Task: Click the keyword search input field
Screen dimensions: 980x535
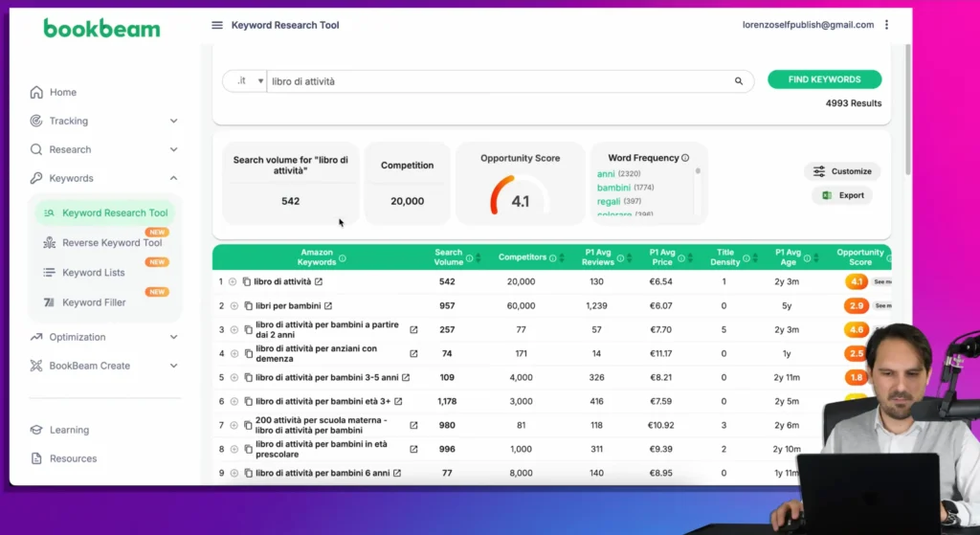Action: (x=500, y=82)
